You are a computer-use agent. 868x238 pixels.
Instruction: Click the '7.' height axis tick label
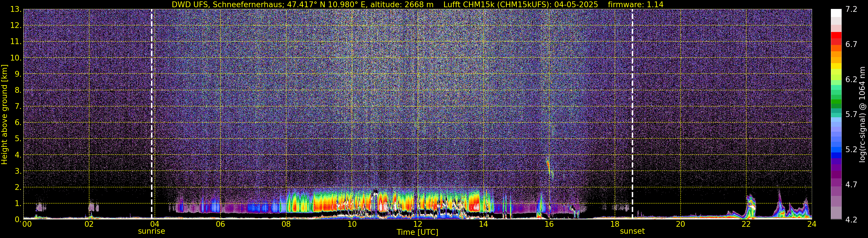[18, 107]
